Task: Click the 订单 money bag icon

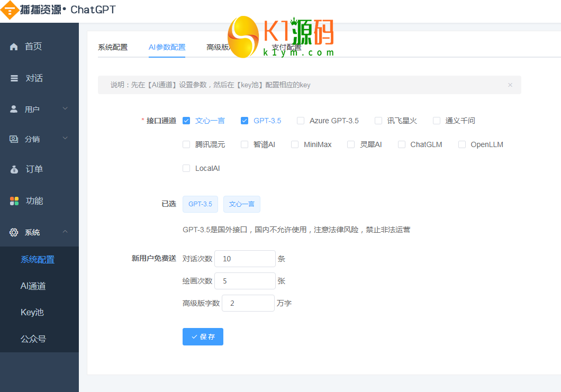Action: (14, 169)
